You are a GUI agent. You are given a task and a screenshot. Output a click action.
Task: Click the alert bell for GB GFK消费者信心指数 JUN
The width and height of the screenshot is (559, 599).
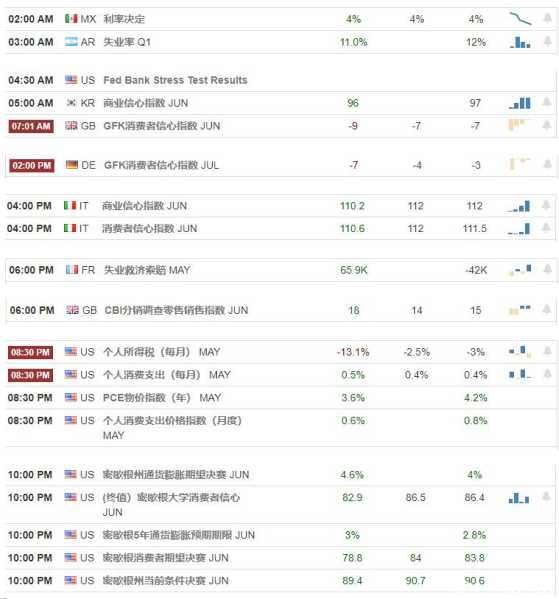[547, 125]
